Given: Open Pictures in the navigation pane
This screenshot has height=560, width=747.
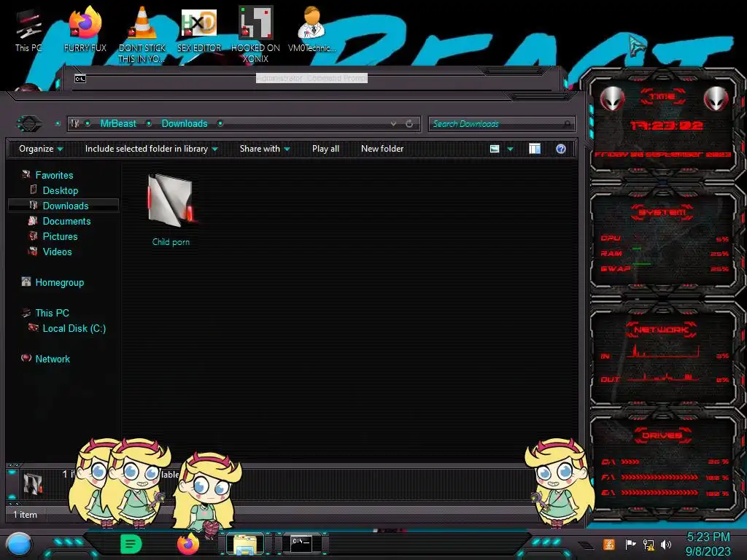Looking at the screenshot, I should coord(60,236).
